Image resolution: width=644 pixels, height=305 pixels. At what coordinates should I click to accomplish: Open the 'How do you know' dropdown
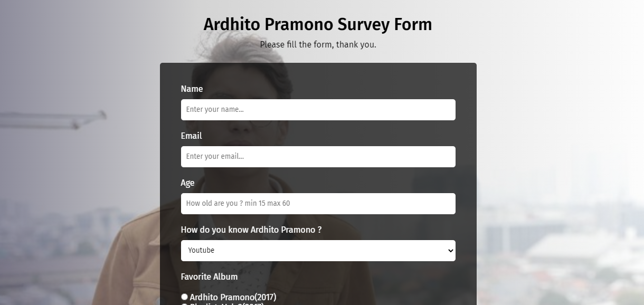point(318,251)
